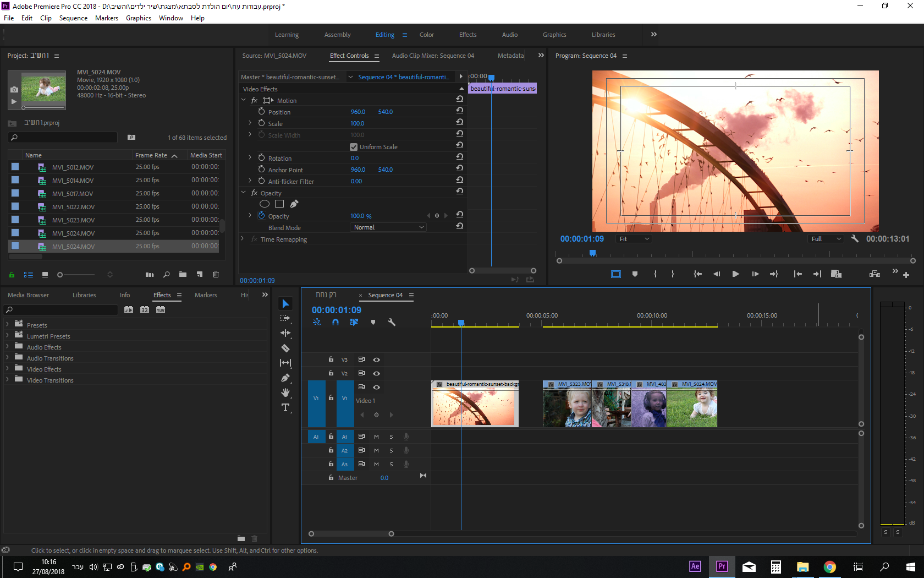Select the Hand tool
Viewport: 924px width, 578px height.
(285, 392)
